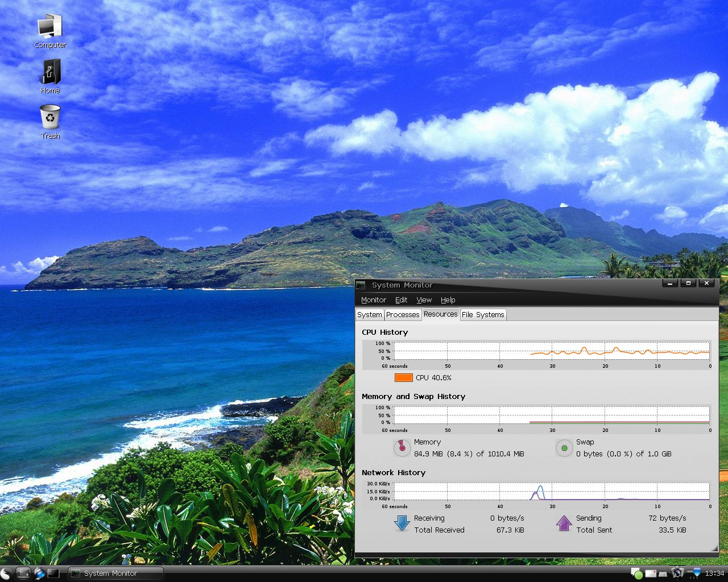
Task: Click the Memory and Swap History heading
Action: (413, 396)
